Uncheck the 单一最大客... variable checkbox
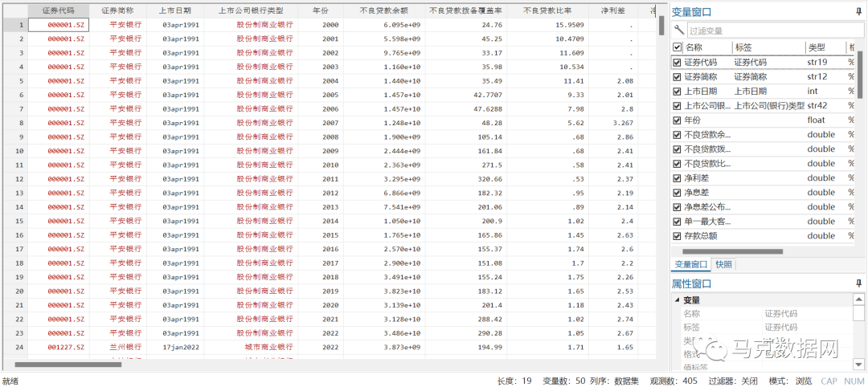Image resolution: width=868 pixels, height=387 pixels. point(677,222)
